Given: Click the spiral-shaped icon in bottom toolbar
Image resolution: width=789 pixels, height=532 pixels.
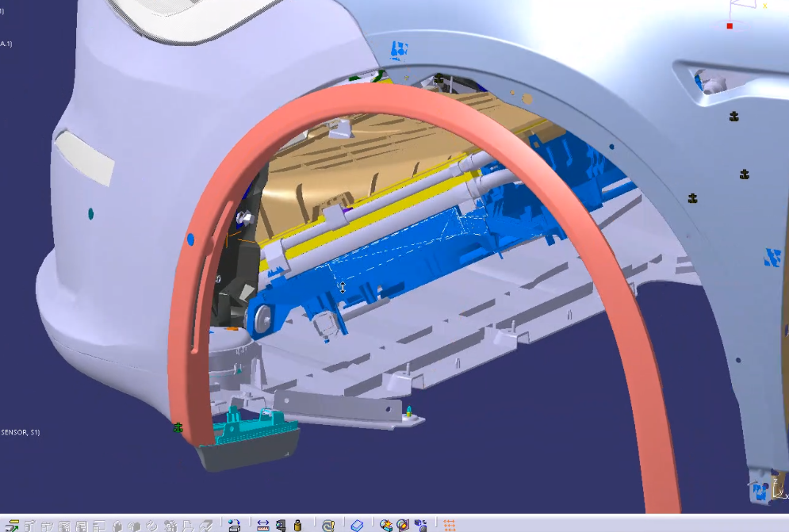Looking at the screenshot, I should (327, 525).
